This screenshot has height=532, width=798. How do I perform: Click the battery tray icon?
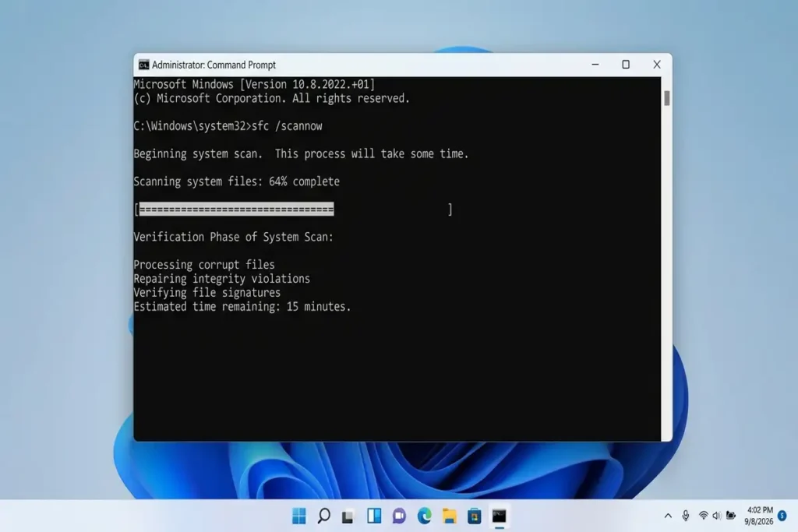(731, 515)
